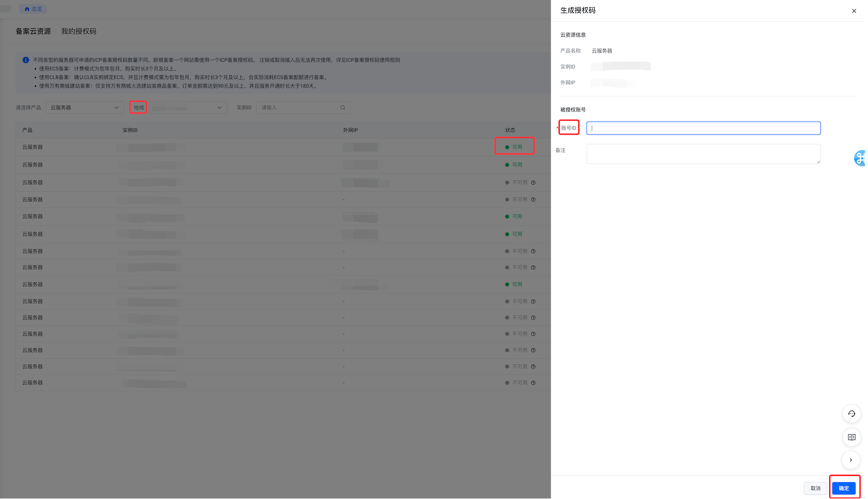Click the 产品名称 value 云服务器
This screenshot has width=868, height=499.
point(602,51)
